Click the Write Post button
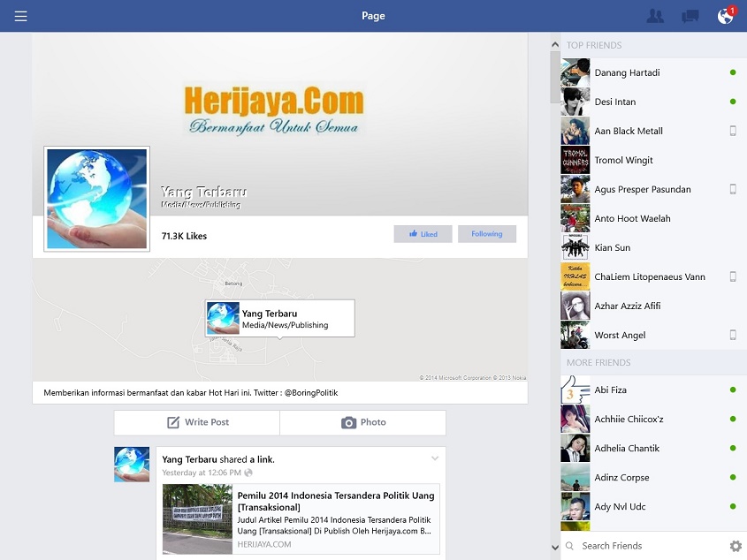Screen dimensions: 747x560 197,423
